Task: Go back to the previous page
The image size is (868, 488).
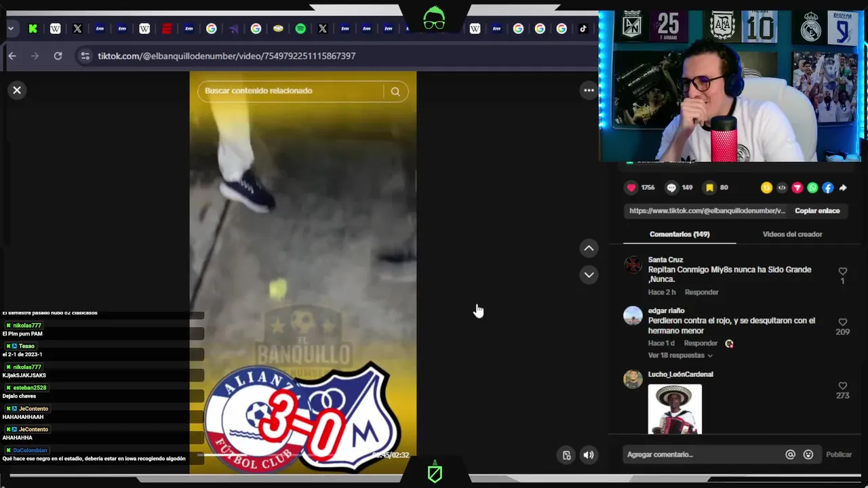Action: 12,56
